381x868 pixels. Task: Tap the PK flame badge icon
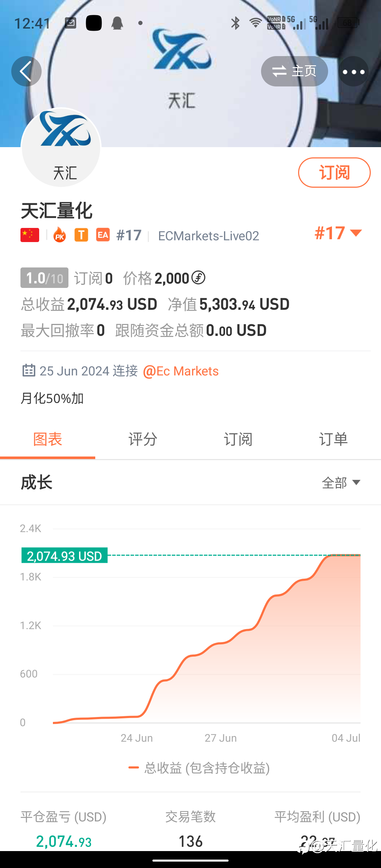click(60, 235)
